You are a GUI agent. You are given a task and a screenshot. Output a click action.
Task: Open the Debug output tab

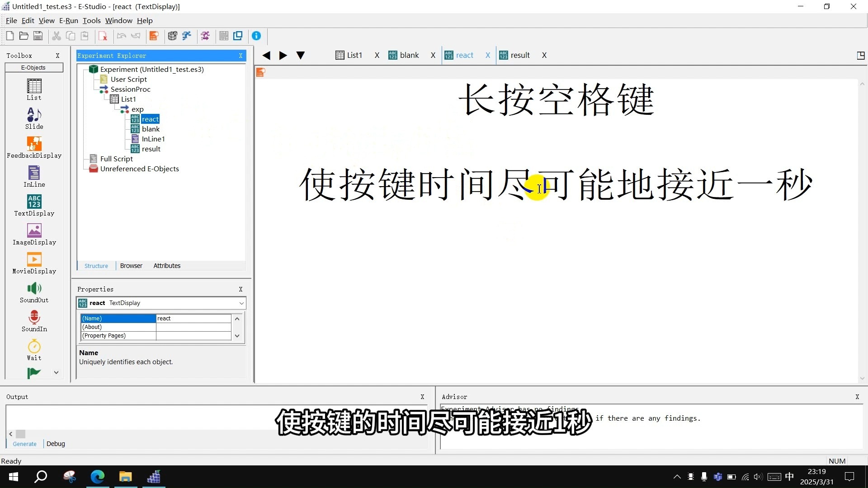(x=55, y=444)
